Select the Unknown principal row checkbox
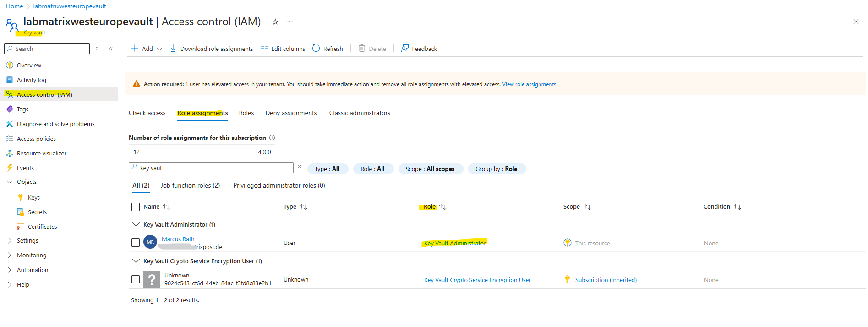 136,279
